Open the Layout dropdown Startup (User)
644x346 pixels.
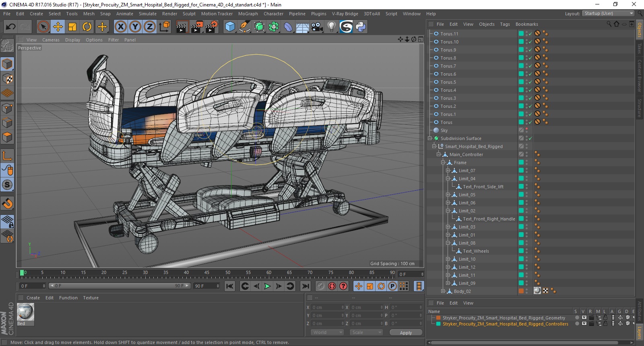point(608,13)
